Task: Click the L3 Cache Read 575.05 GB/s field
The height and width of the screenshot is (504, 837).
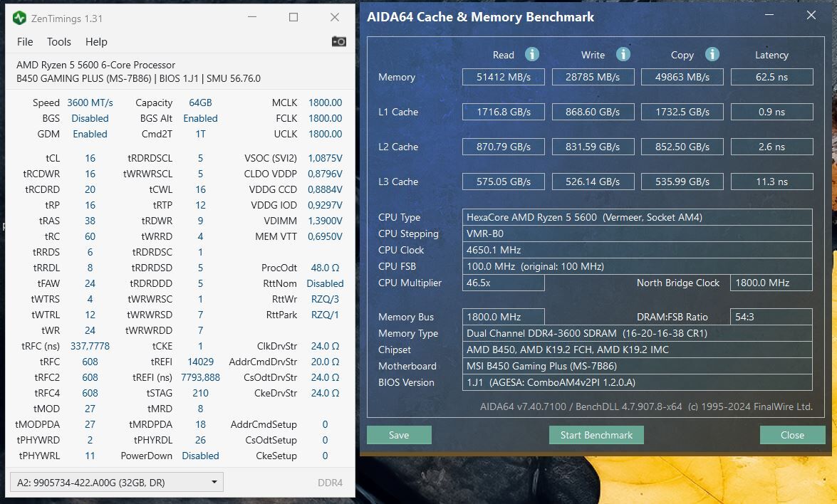Action: [504, 182]
